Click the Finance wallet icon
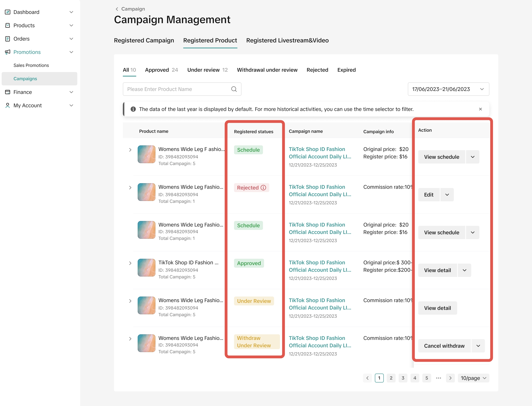 pyautogui.click(x=7, y=92)
